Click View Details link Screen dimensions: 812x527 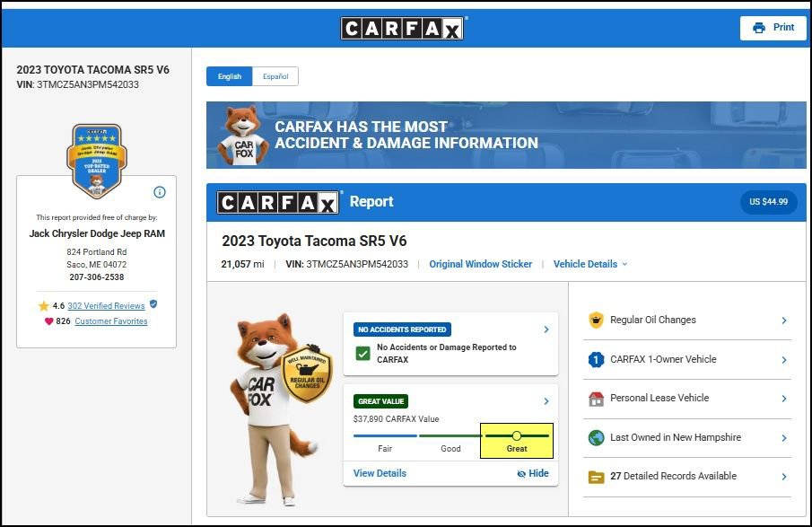tap(380, 473)
